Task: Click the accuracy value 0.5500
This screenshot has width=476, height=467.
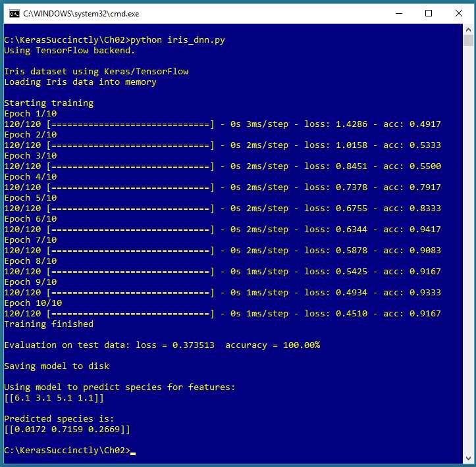Action: coord(425,166)
